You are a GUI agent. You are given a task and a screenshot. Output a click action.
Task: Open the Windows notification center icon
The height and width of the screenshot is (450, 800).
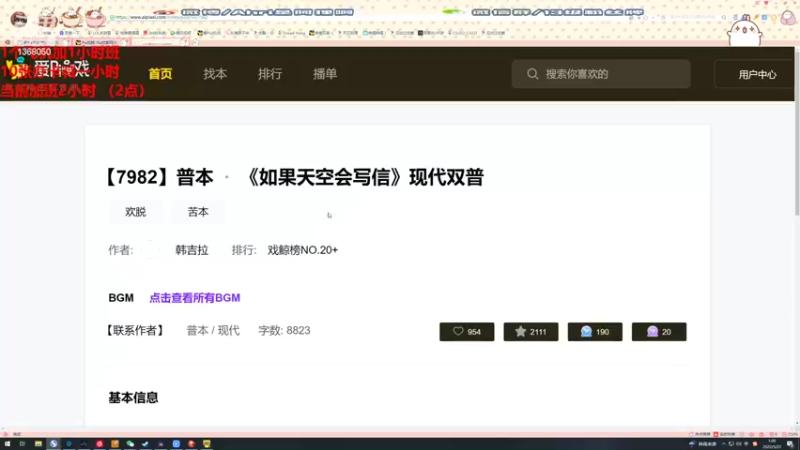[791, 444]
